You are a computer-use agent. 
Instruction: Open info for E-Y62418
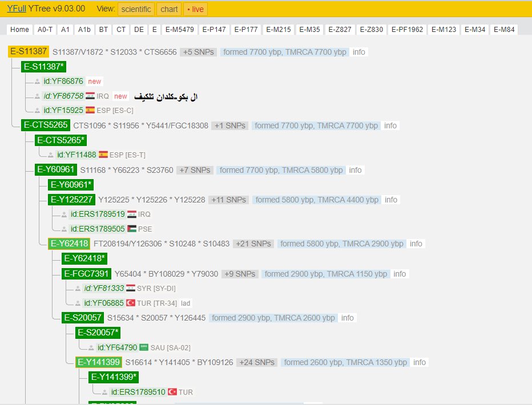click(x=416, y=244)
